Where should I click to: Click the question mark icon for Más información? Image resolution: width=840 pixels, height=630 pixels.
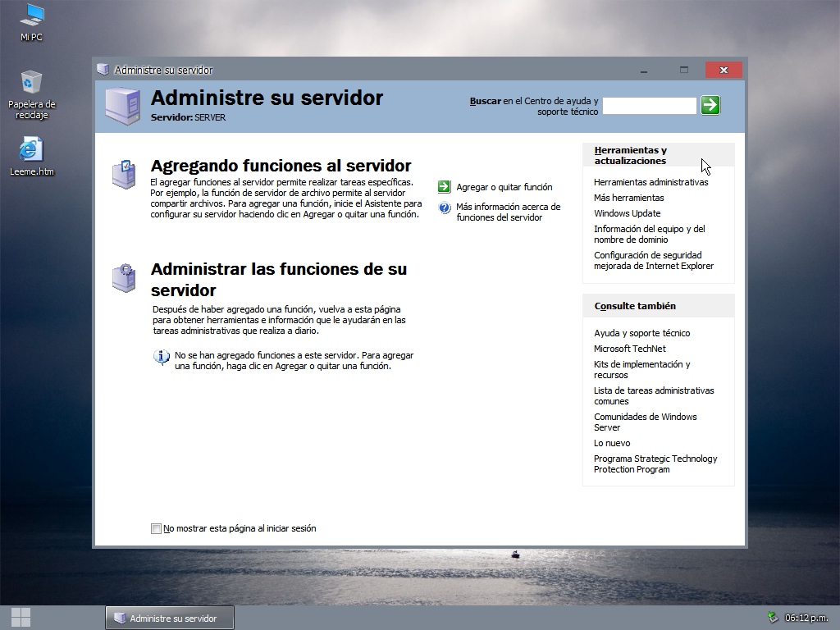pos(444,207)
